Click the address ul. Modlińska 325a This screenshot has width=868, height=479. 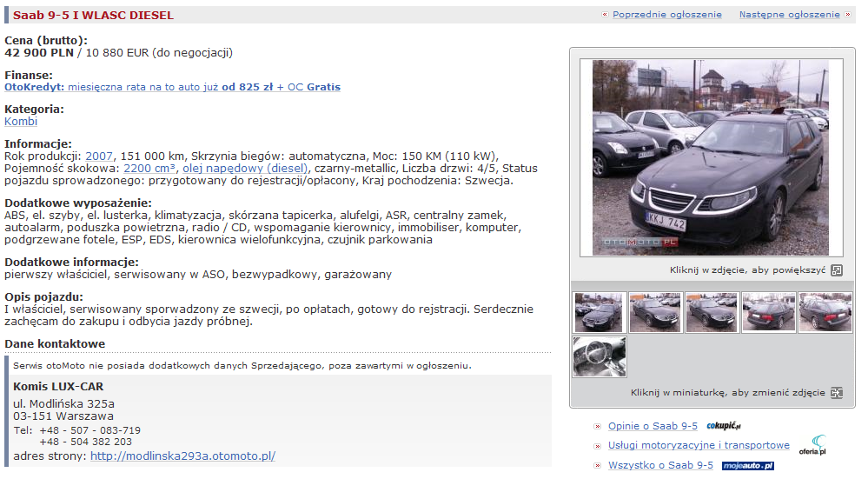[x=63, y=403]
